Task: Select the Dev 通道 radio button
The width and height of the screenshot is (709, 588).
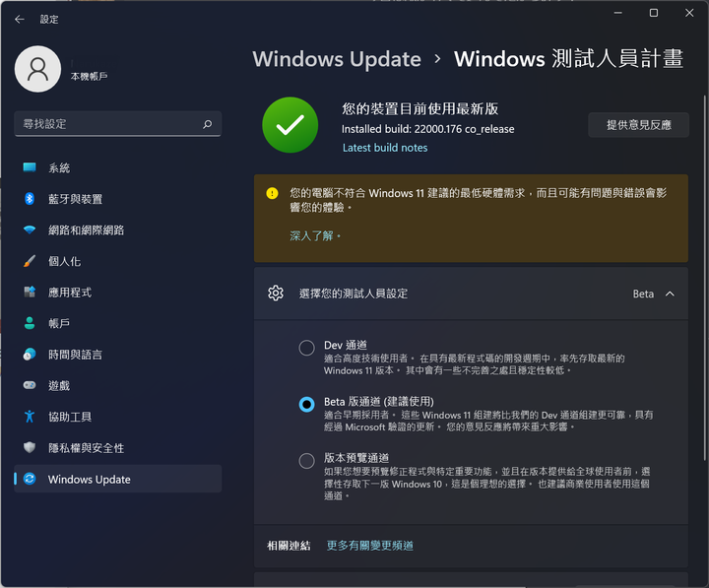Action: point(306,348)
